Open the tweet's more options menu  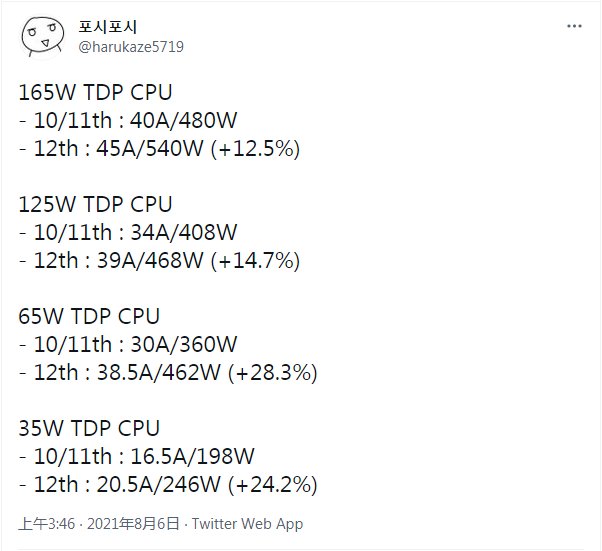(x=572, y=25)
